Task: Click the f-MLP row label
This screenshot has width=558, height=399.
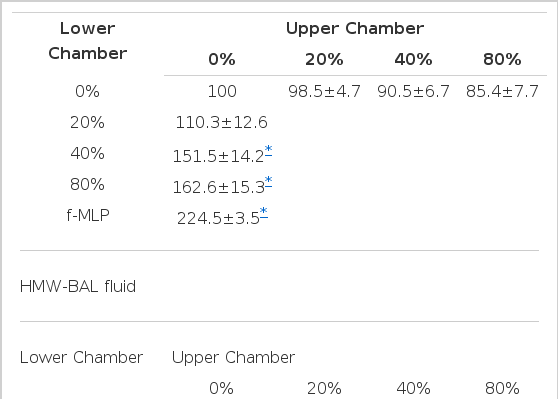Action: pos(88,215)
